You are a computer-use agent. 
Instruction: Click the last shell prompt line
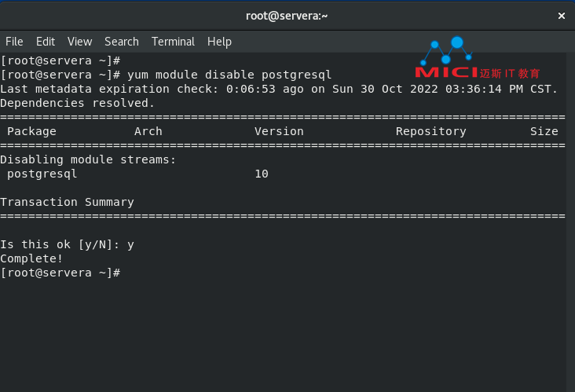60,273
